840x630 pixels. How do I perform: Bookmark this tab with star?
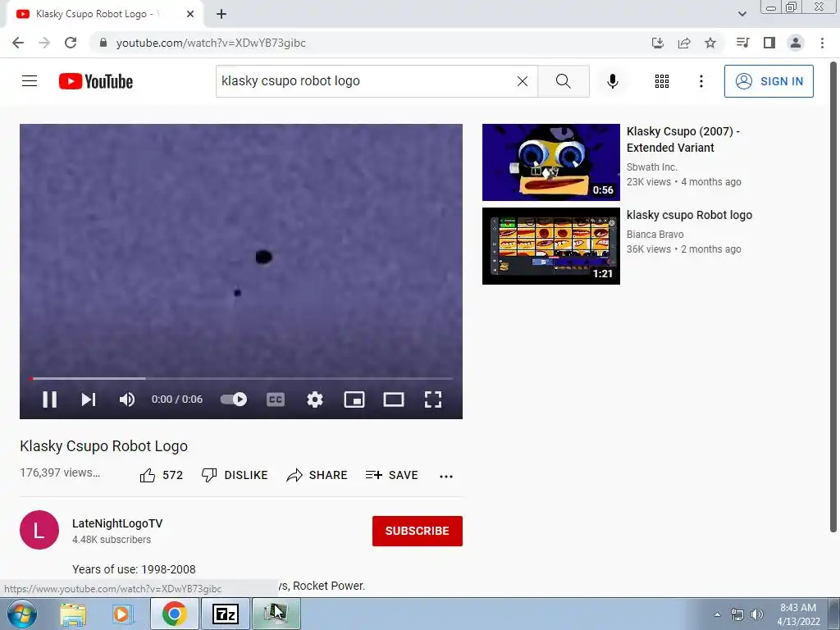pos(710,43)
